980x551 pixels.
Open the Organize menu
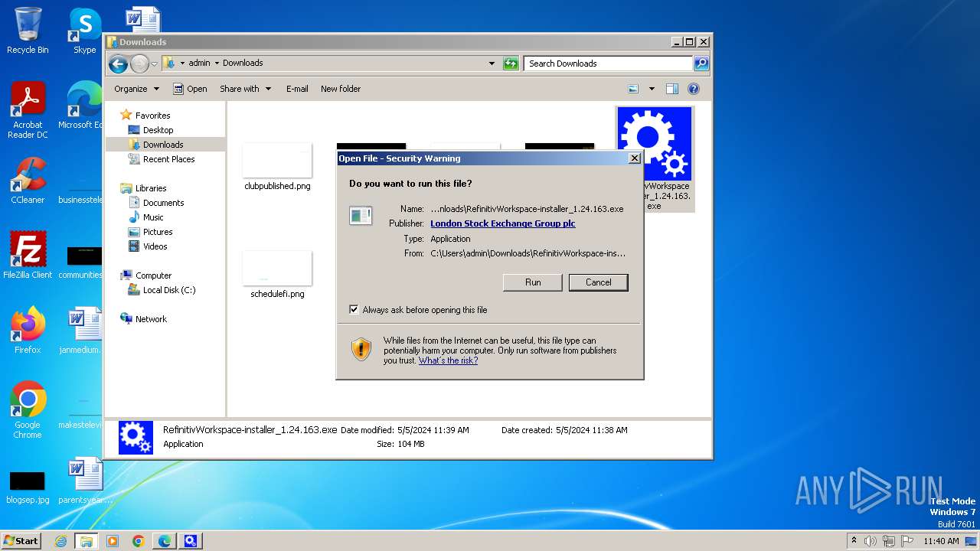[136, 89]
